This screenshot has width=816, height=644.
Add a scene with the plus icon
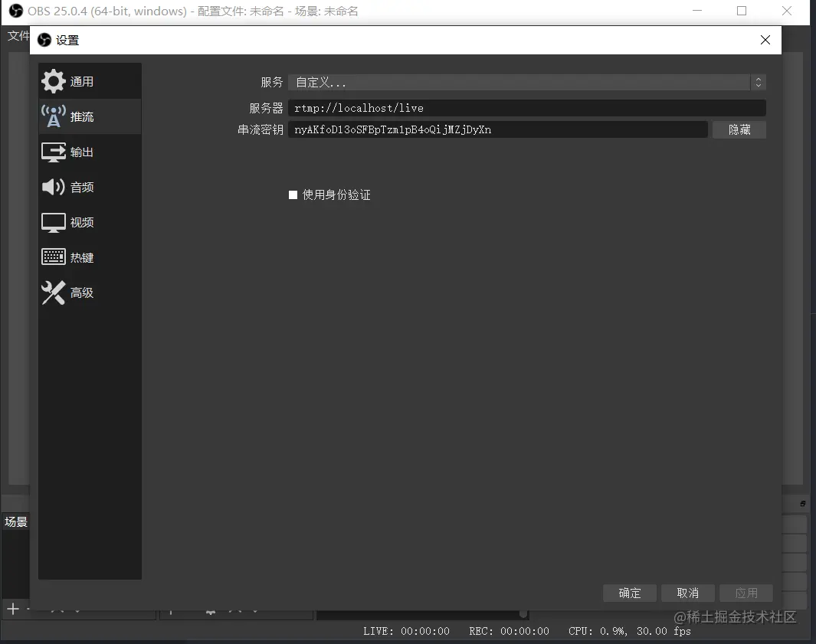13,609
